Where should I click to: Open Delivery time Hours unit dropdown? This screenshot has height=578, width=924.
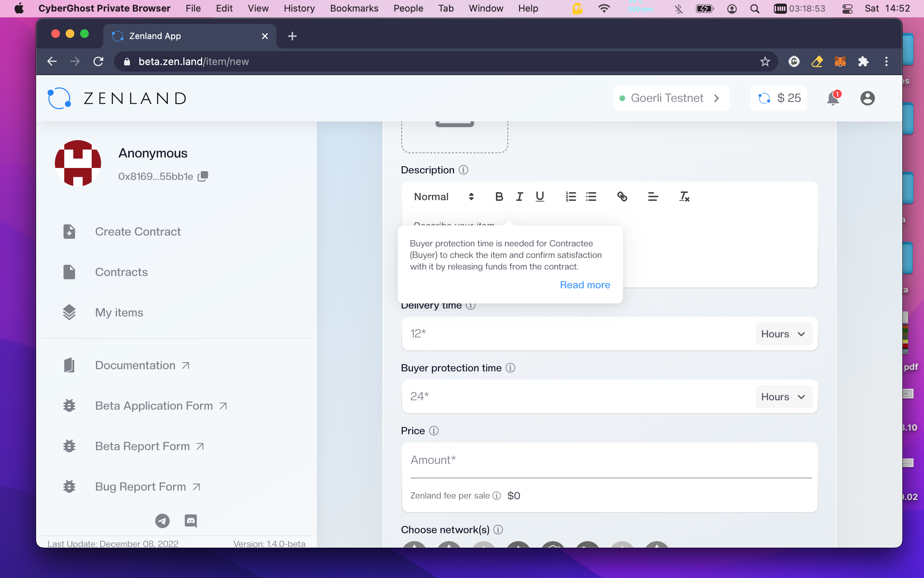click(784, 334)
